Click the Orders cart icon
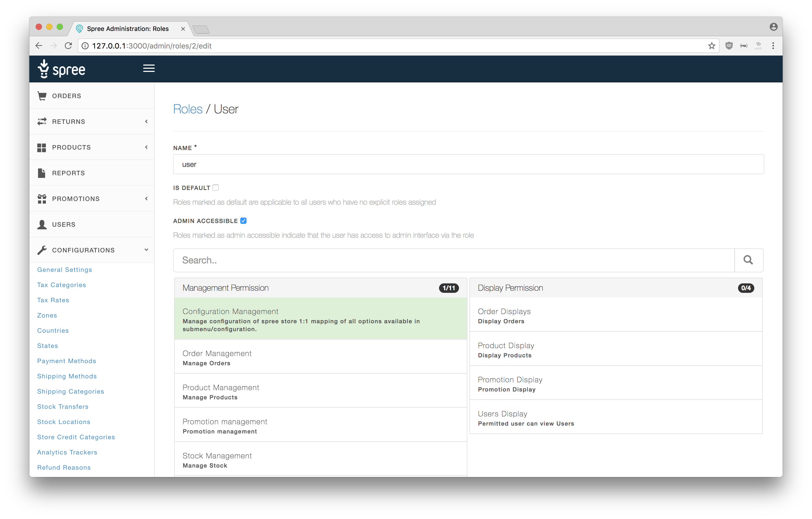Screen dimensions: 812x519 click(x=42, y=96)
